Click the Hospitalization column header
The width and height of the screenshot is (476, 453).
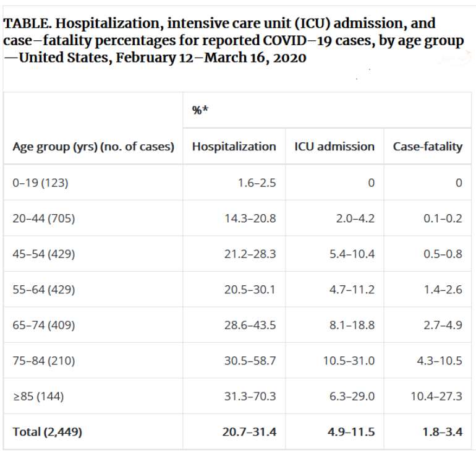tap(234, 147)
